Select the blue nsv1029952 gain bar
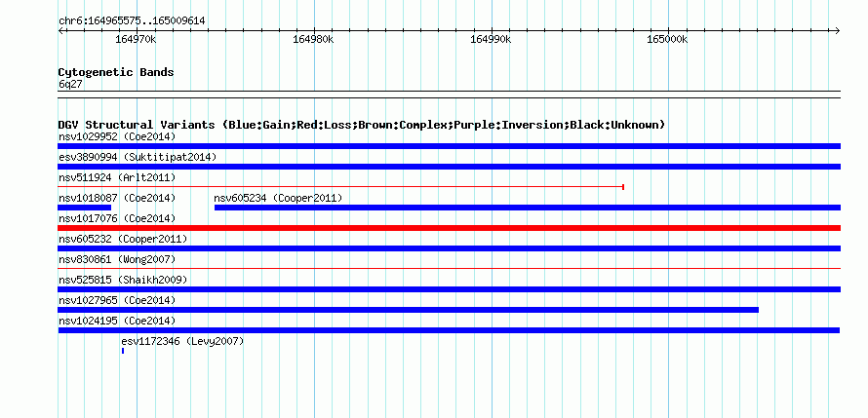Image resolution: width=868 pixels, height=418 pixels. (449, 146)
